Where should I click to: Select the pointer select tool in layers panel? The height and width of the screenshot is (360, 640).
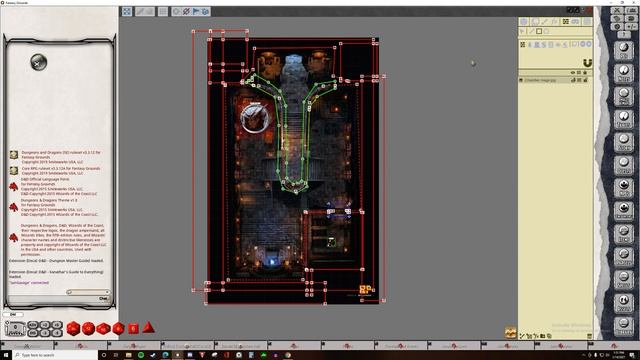523,31
